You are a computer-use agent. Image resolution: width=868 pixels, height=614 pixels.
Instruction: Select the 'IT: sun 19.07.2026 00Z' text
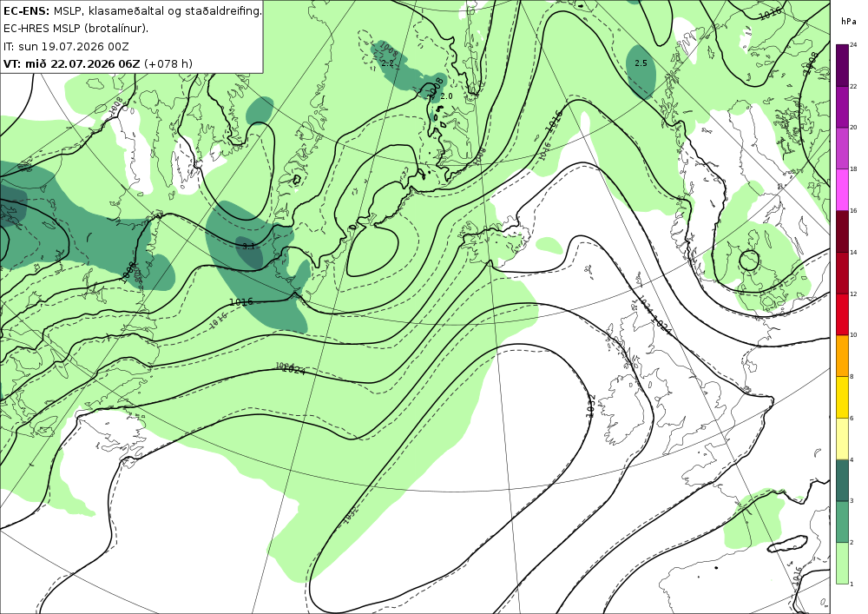point(66,46)
